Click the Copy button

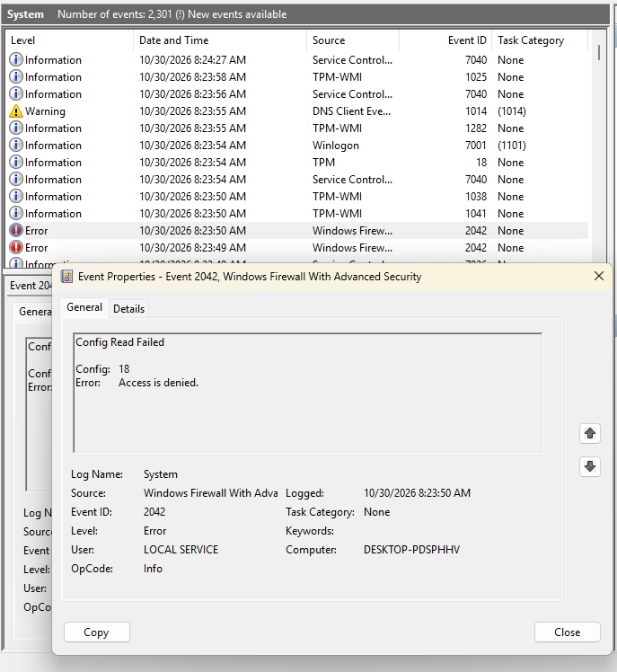[97, 632]
